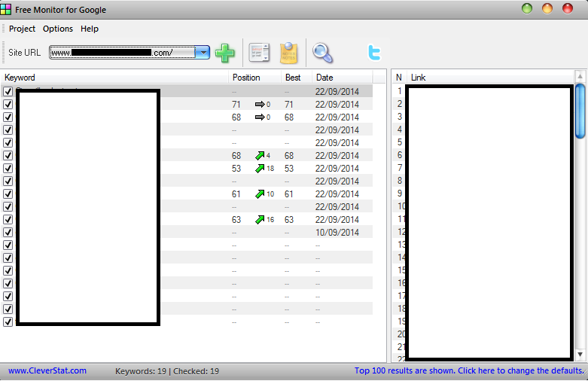Click the green up arrow showing 4
Screen dimensions: 588x381
click(260, 156)
